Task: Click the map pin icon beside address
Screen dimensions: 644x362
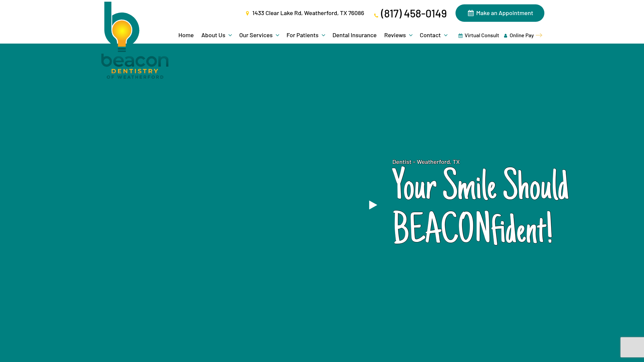Action: pos(248,13)
